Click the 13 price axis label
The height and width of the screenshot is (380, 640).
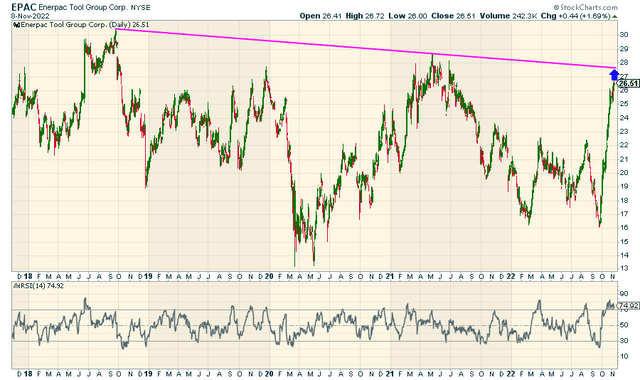tap(624, 268)
